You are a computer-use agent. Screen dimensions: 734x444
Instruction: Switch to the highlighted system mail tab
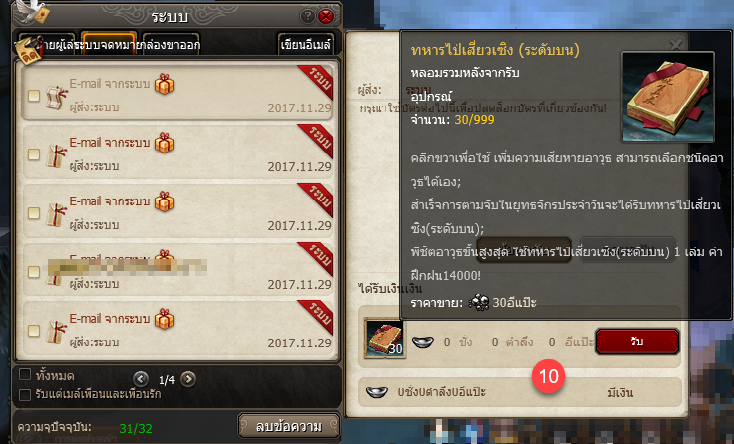click(109, 44)
